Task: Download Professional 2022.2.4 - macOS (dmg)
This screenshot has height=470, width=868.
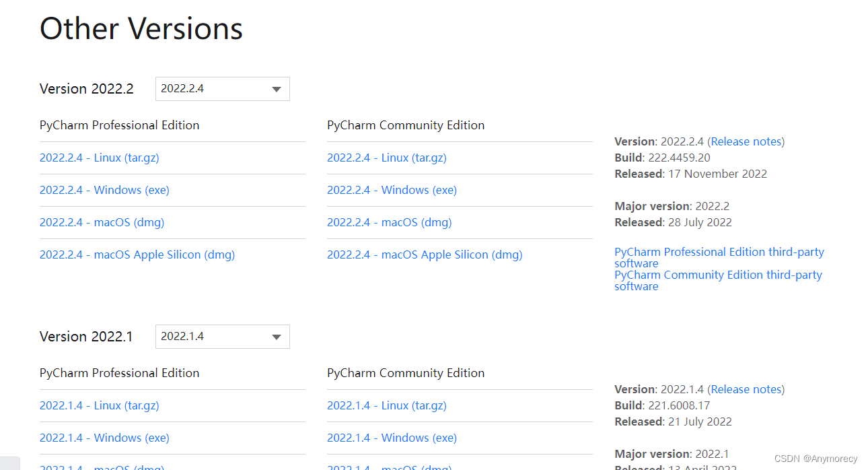Action: pos(102,222)
